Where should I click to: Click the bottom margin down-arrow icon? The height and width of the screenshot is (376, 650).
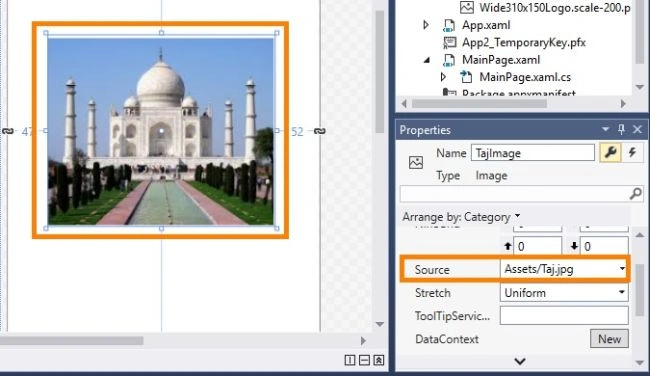click(x=574, y=246)
